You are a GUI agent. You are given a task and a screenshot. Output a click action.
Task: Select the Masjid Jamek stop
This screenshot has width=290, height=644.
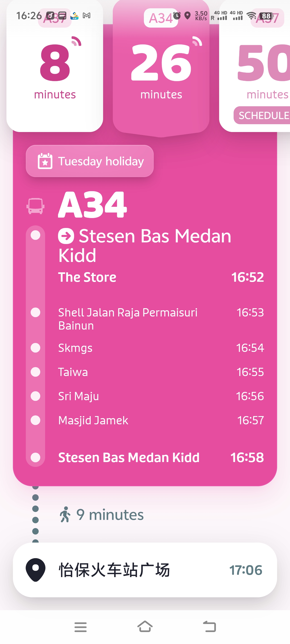[x=161, y=420]
